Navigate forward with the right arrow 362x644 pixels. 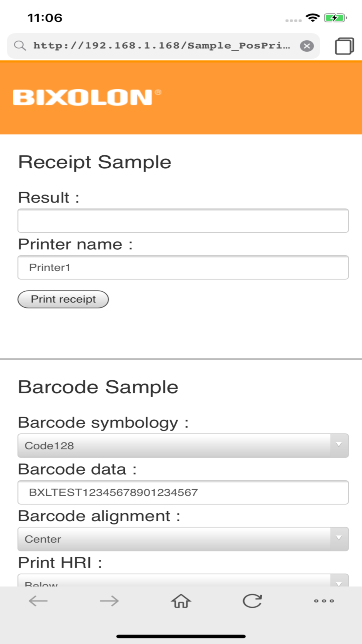(x=109, y=601)
